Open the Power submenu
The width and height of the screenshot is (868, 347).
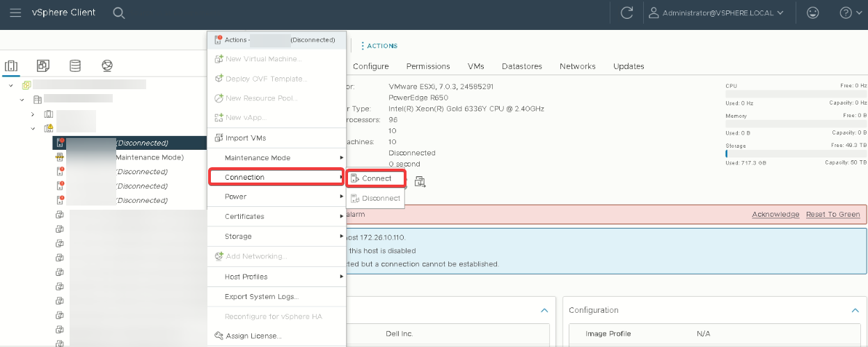click(276, 196)
